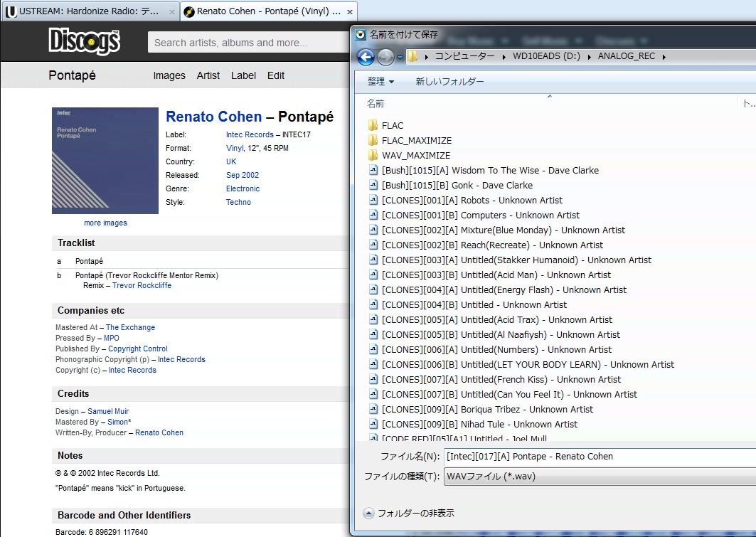Click the WD10EADS (D:) breadcrumb segment
This screenshot has height=537, width=756.
coord(546,56)
